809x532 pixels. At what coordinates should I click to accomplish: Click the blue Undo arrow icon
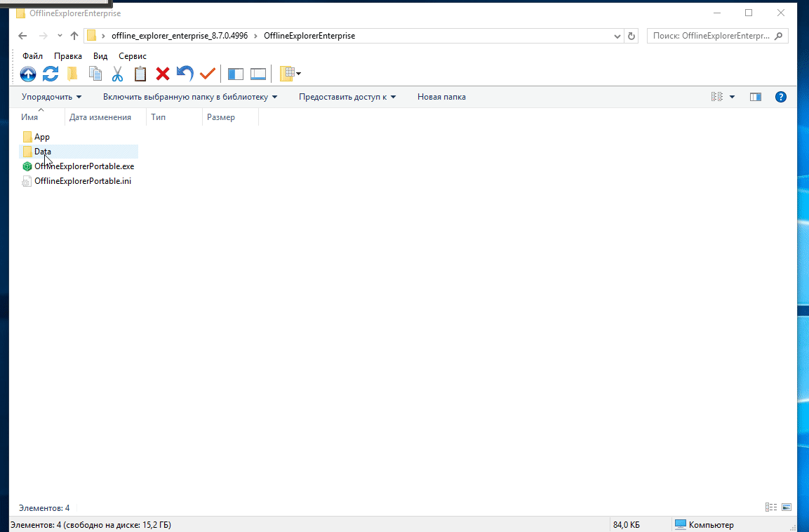tap(185, 74)
